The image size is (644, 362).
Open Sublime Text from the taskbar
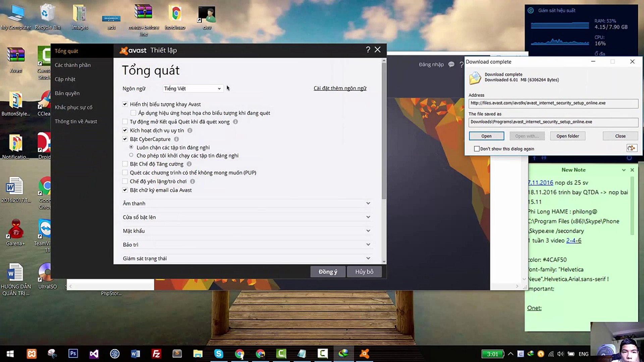177,354
